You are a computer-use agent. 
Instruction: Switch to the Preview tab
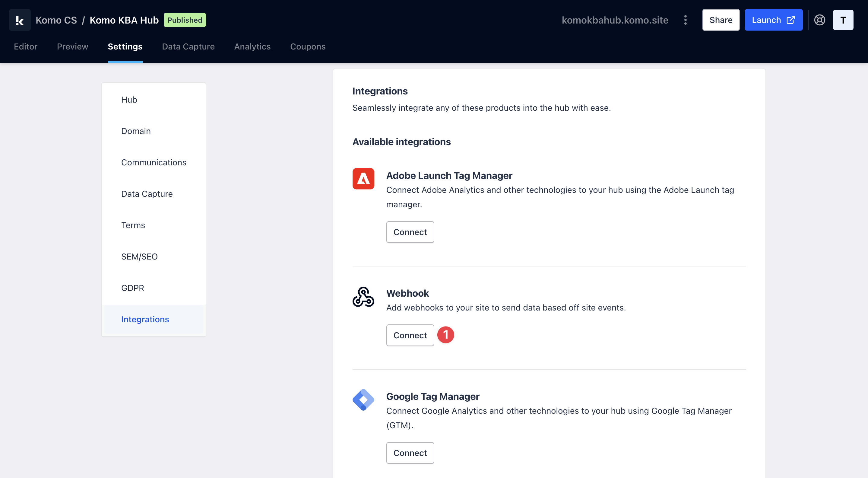pos(72,46)
